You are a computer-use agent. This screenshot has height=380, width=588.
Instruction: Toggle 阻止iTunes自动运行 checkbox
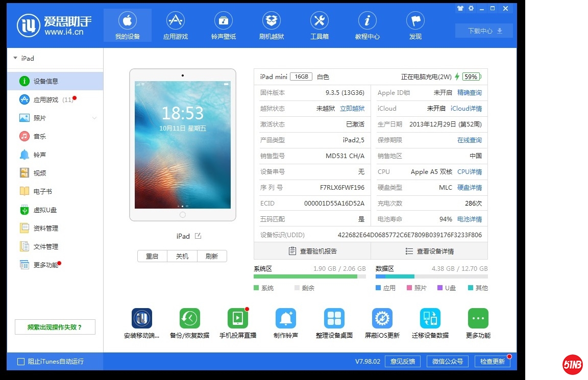point(21,362)
